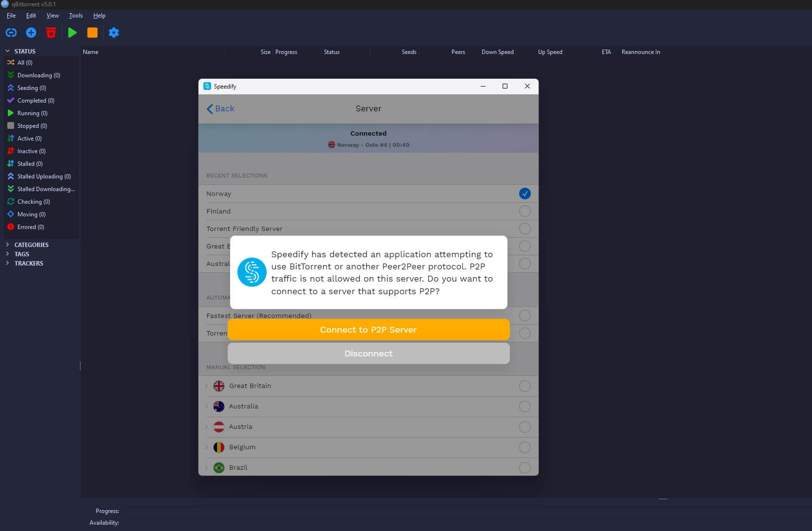Select Fastest Server (Recommended) radio
This screenshot has height=531, width=812.
(x=524, y=316)
